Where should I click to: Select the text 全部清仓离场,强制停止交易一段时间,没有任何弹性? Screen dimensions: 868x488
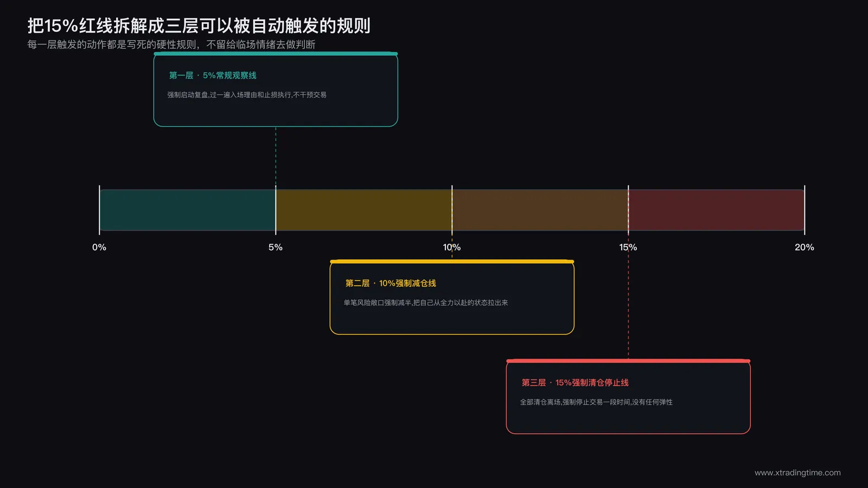point(596,402)
